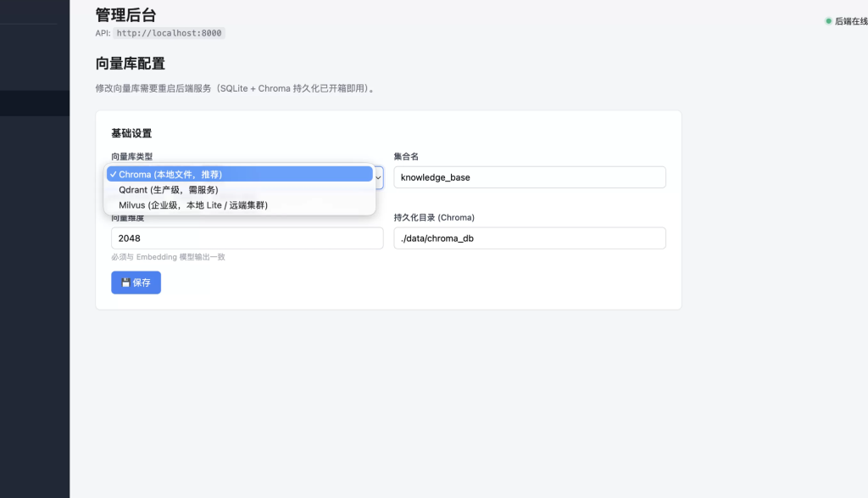868x498 pixels.
Task: Click the 基础设置 section title
Action: pyautogui.click(x=131, y=133)
